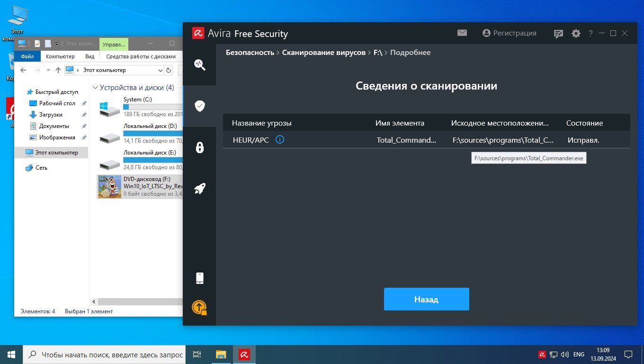Select the Local Disk (E:) drive icon
The height and width of the screenshot is (364, 644).
[110, 164]
